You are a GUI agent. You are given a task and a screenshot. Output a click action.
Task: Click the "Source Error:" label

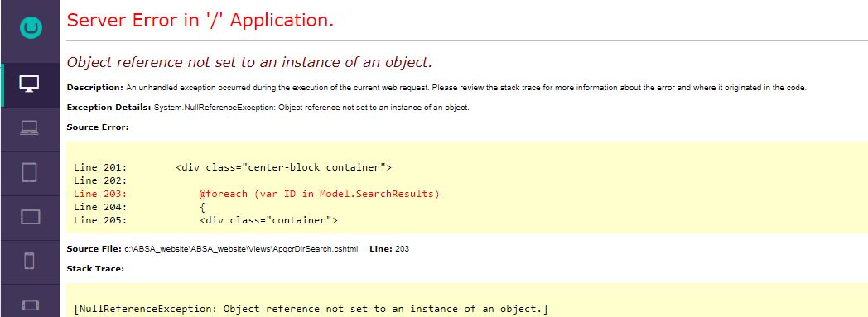[x=98, y=127]
